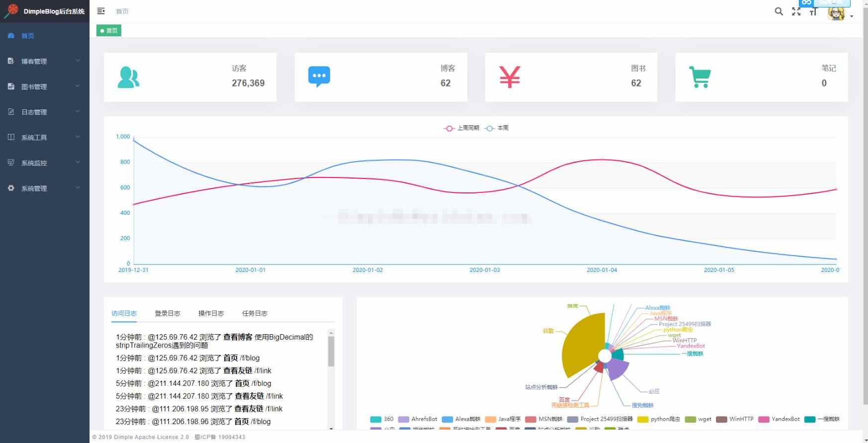868x443 pixels.
Task: Click the 系统监控 sidebar icon
Action: pos(11,162)
